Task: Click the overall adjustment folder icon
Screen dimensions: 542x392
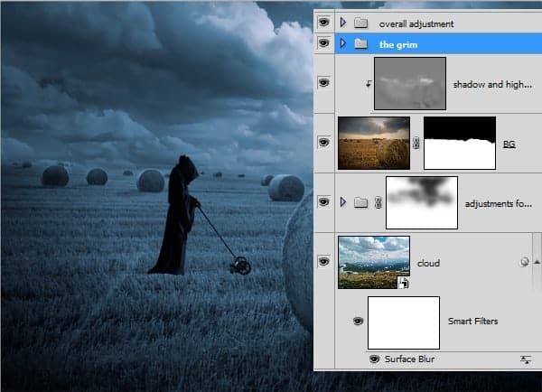Action: pos(360,23)
